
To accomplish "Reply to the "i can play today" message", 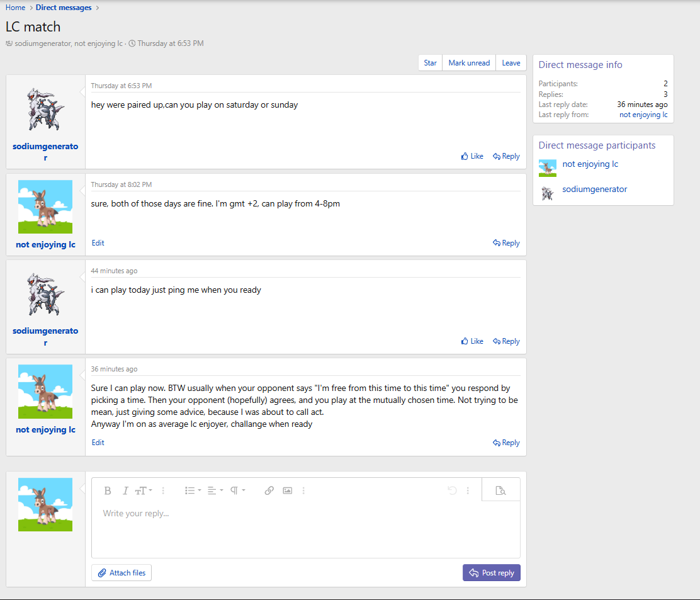I will coord(506,341).
